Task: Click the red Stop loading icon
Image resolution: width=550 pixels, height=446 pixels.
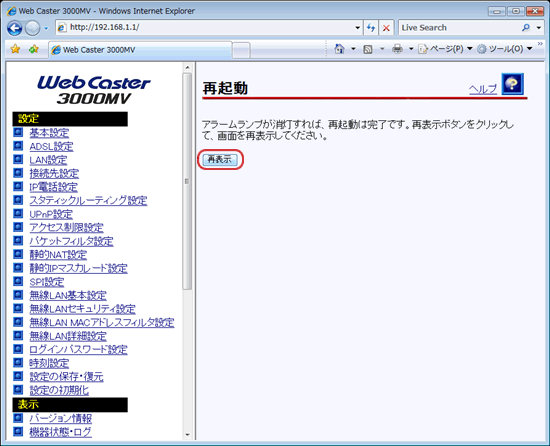Action: 386,28
